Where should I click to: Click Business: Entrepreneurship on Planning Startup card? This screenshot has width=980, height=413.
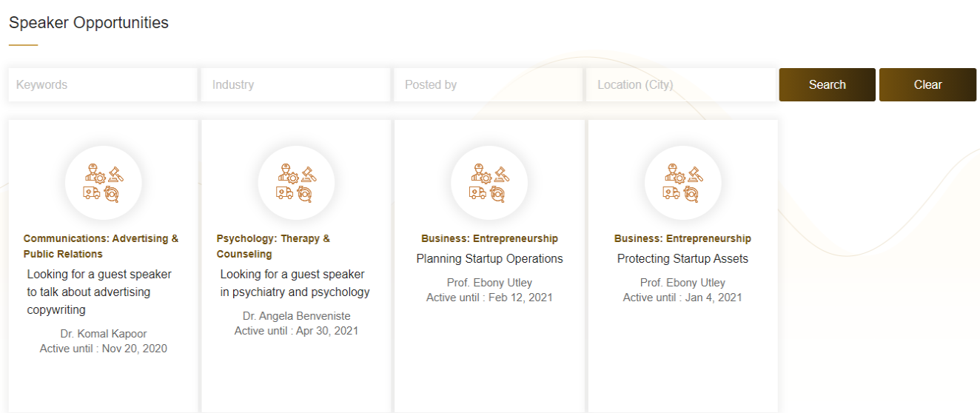click(x=489, y=238)
